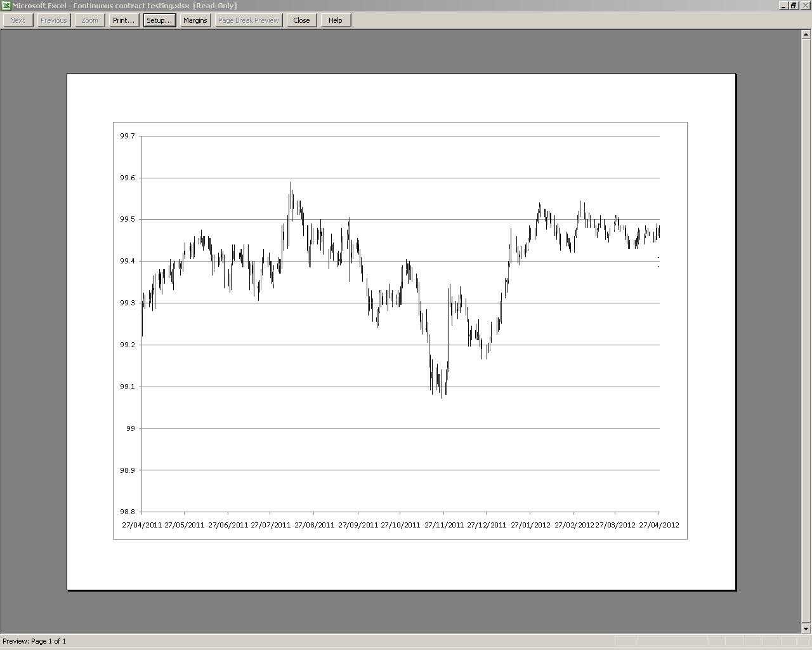
Task: Open Help for print preview
Action: point(336,20)
